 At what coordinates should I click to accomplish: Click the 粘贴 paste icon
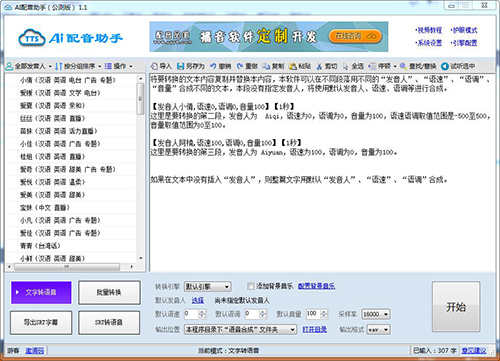pos(293,66)
